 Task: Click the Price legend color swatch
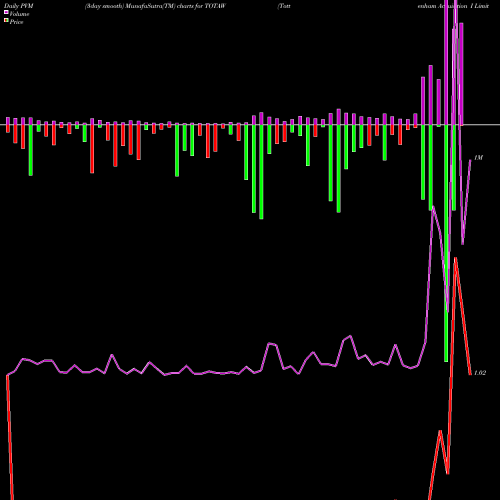[x=6, y=21]
